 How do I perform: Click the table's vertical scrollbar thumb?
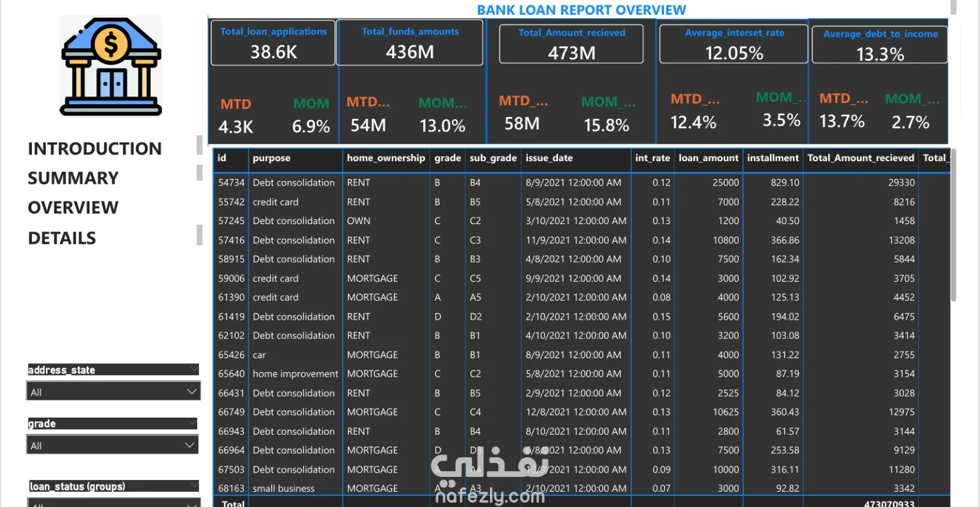[x=953, y=225]
